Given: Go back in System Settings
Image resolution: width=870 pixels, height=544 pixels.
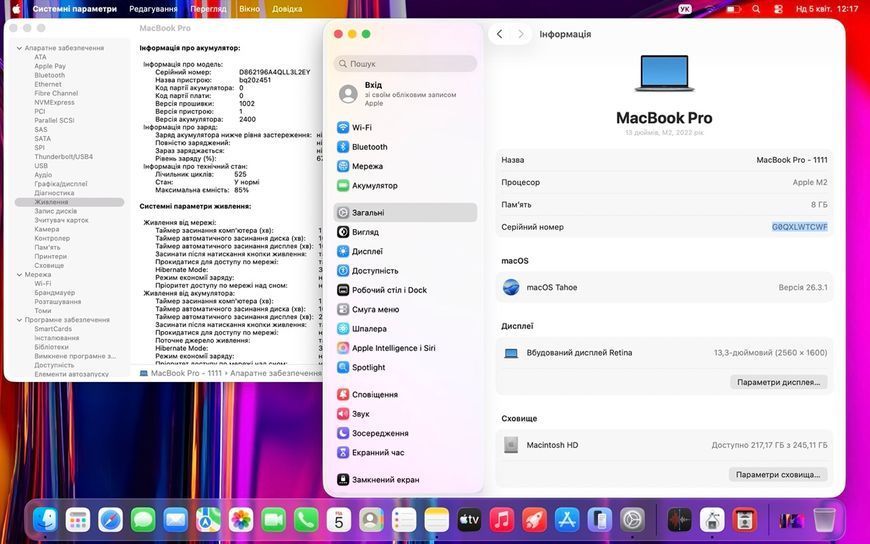Looking at the screenshot, I should click(x=499, y=34).
